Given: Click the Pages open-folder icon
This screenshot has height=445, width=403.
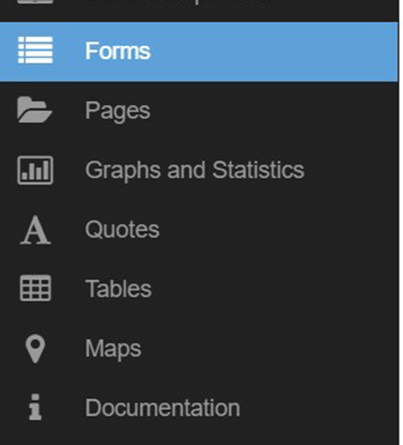Looking at the screenshot, I should 35,110.
